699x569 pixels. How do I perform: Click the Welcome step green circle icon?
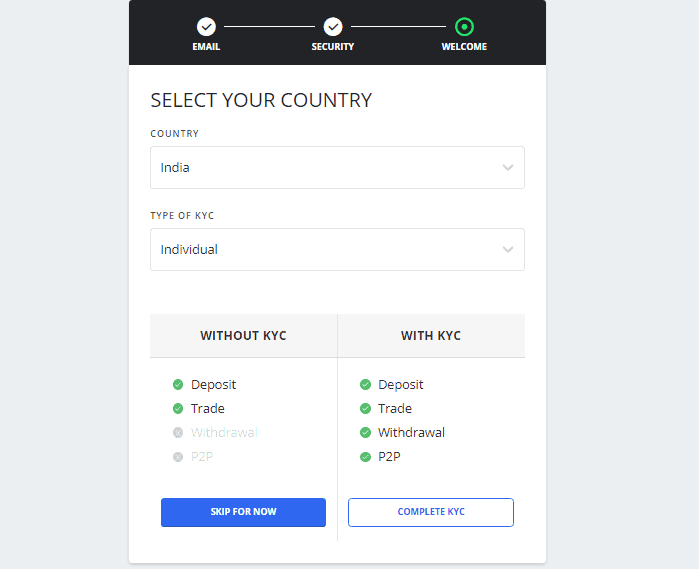(x=464, y=27)
